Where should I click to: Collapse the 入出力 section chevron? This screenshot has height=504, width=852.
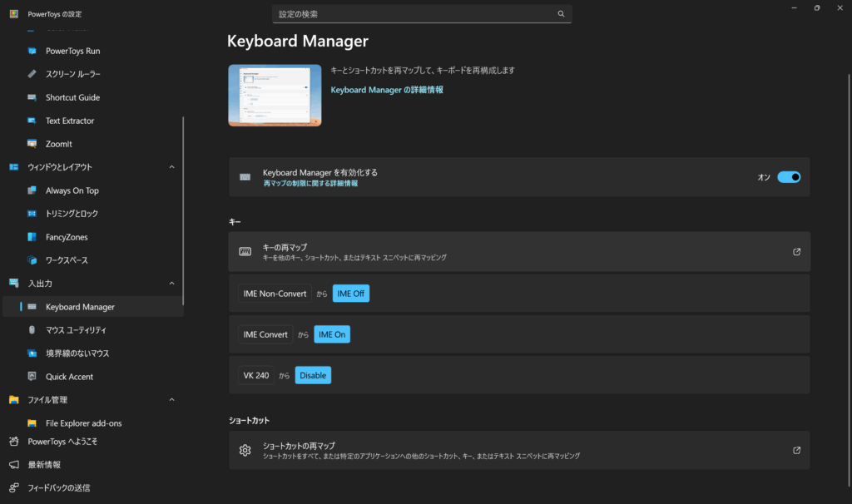pyautogui.click(x=172, y=284)
